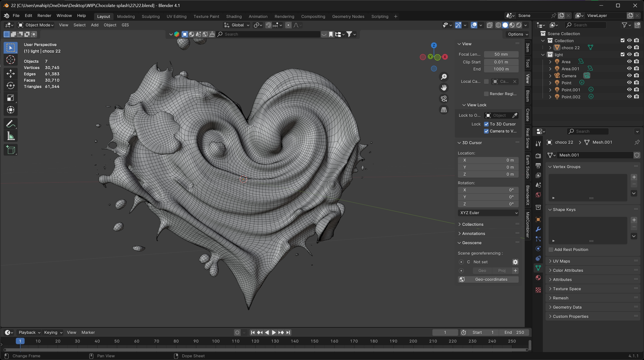Hide the Camera object in outliner
The image size is (644, 360).
pyautogui.click(x=629, y=76)
